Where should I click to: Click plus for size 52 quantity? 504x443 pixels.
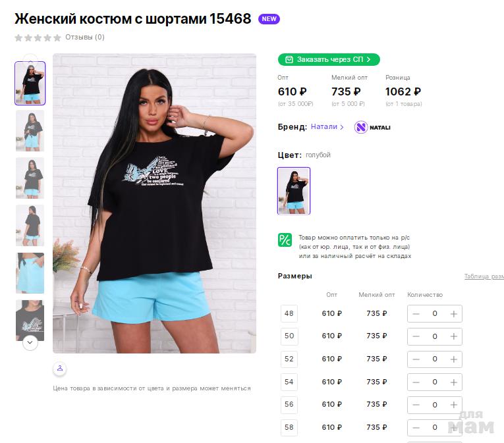453,359
